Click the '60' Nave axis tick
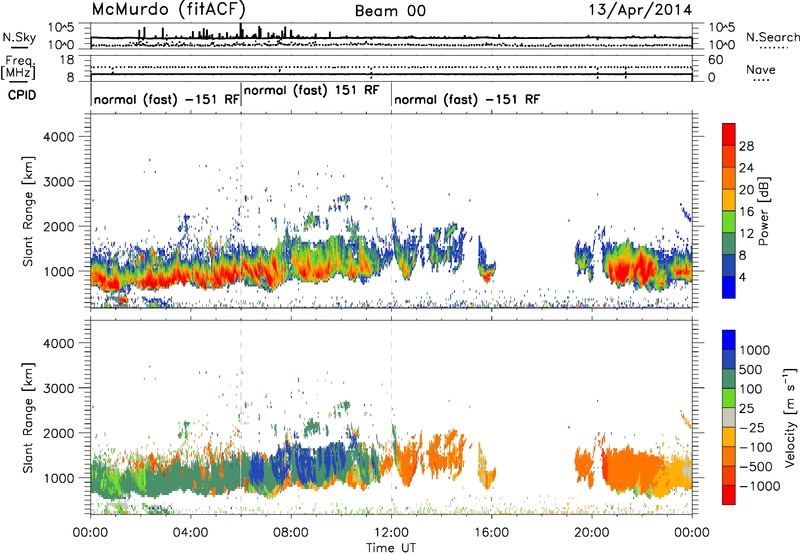The width and height of the screenshot is (800, 554). [x=715, y=60]
